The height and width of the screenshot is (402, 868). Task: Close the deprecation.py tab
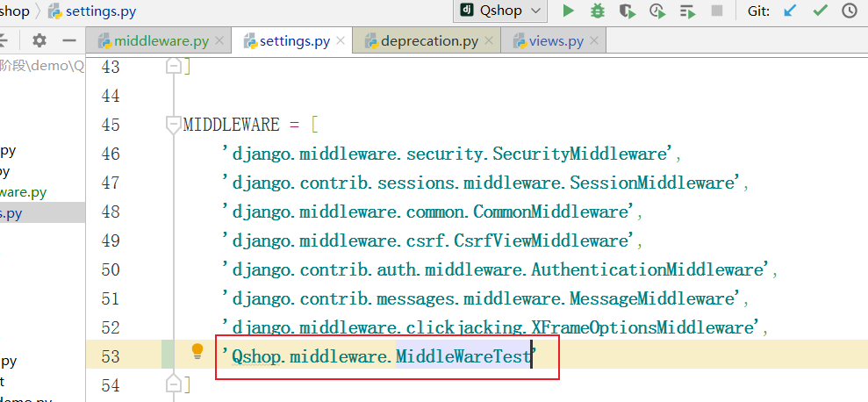click(x=488, y=40)
